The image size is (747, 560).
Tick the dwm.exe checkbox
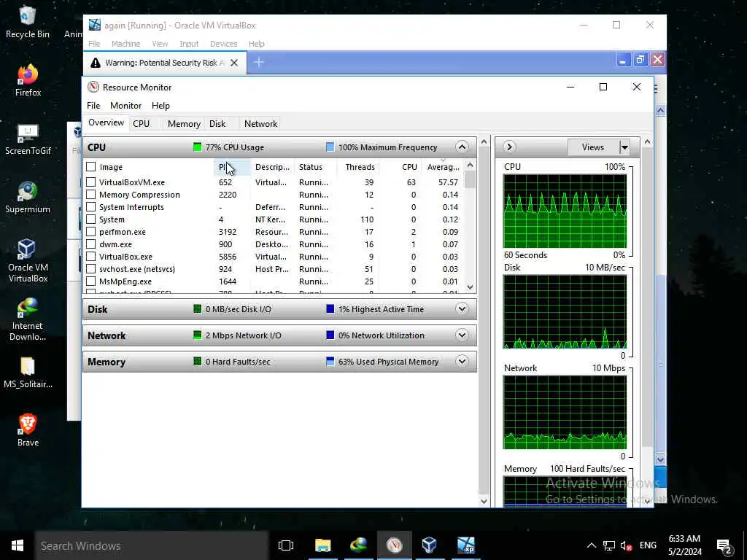click(91, 244)
